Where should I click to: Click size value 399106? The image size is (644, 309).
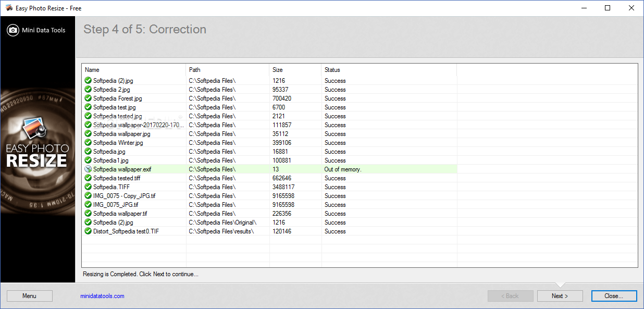pyautogui.click(x=282, y=143)
